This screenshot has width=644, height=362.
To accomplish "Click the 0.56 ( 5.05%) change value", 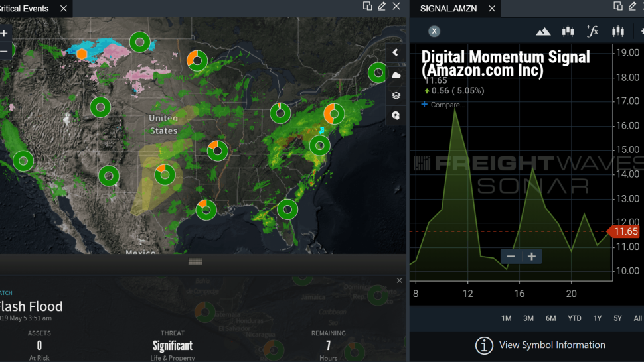I will pos(457,91).
